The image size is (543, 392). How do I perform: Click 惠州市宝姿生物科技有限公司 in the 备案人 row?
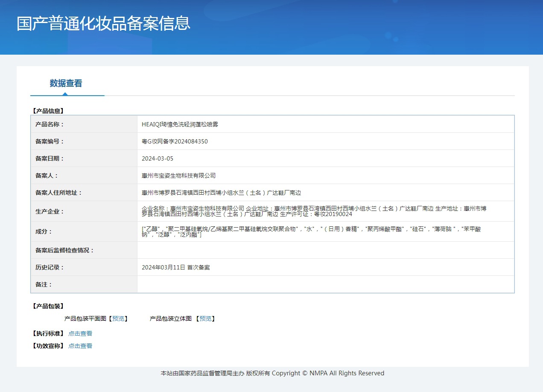pyautogui.click(x=179, y=176)
